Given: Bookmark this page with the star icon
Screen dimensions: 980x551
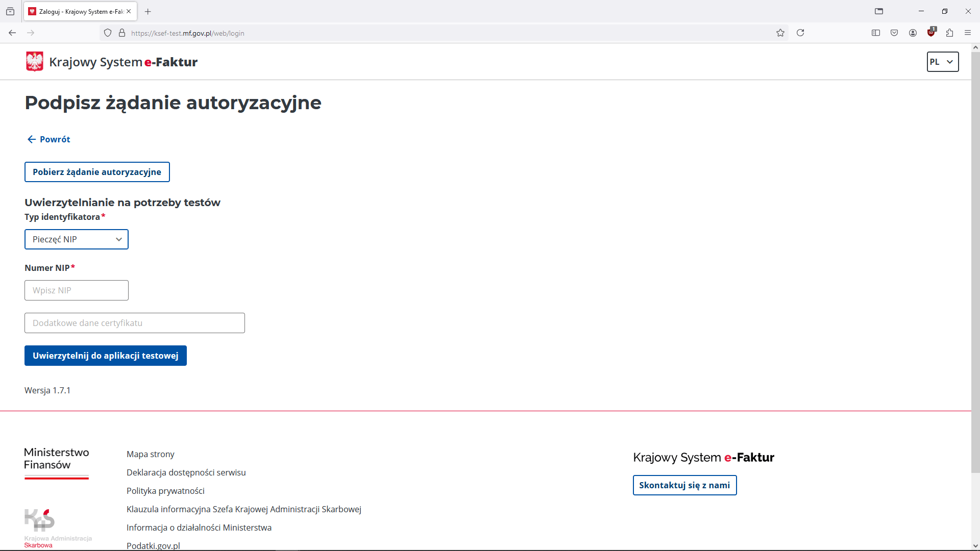Looking at the screenshot, I should pyautogui.click(x=780, y=33).
